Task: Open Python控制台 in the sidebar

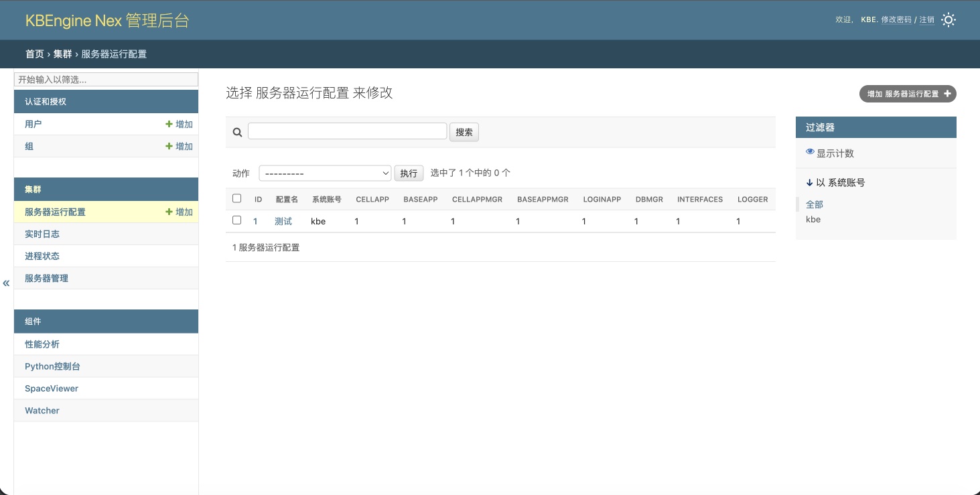Action: [52, 366]
